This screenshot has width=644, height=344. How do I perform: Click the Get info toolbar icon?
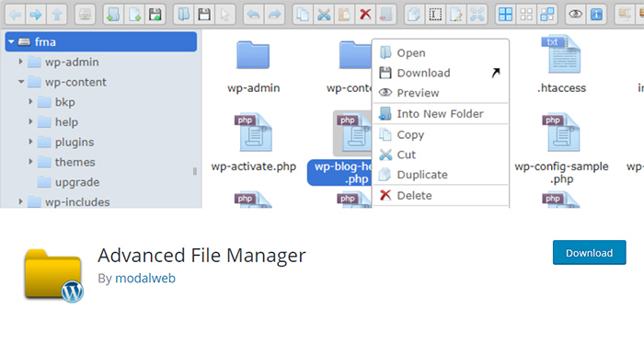596,15
